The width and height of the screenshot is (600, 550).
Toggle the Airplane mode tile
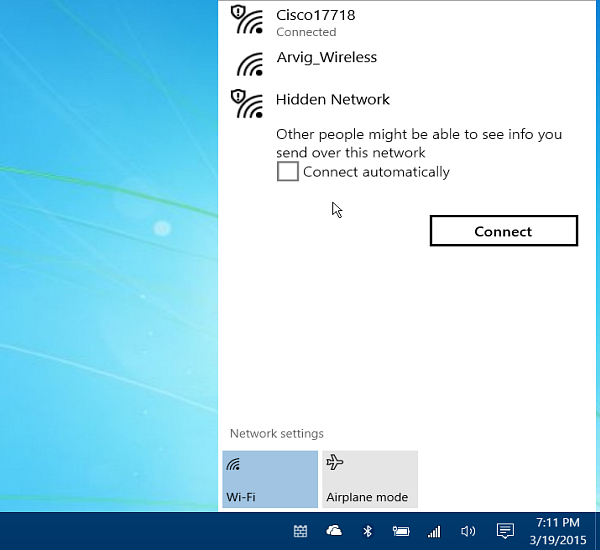coord(370,479)
